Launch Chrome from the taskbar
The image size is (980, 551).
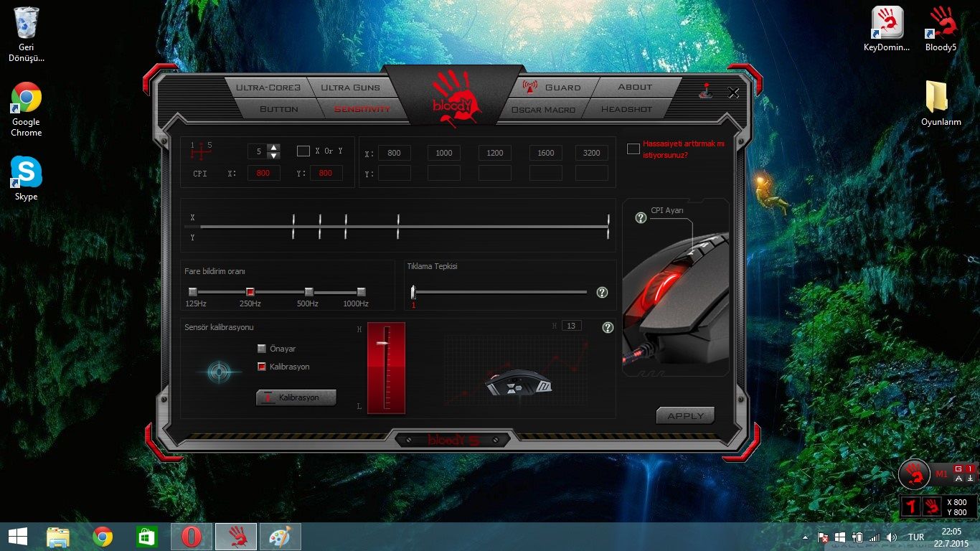[103, 537]
